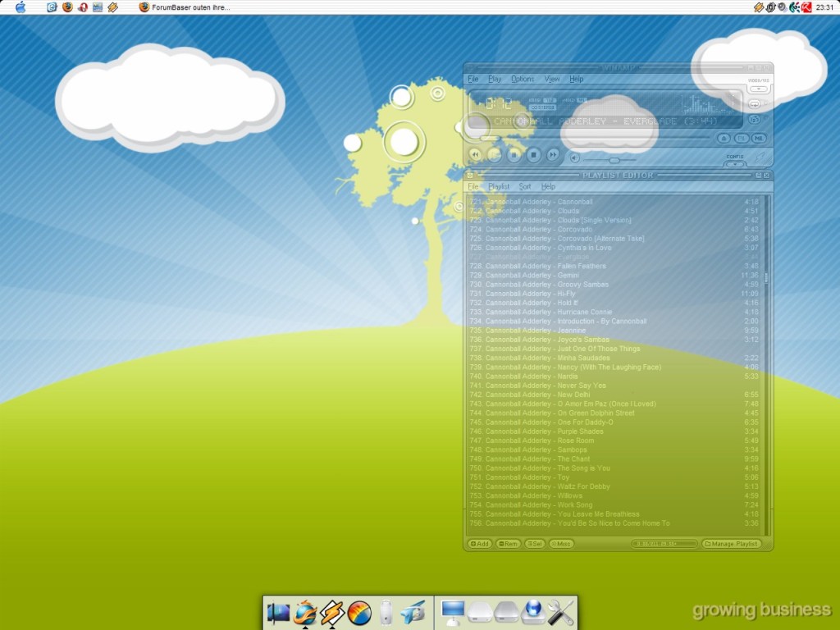Open Winamp Options menu
Image resolution: width=840 pixels, height=630 pixels.
[523, 80]
